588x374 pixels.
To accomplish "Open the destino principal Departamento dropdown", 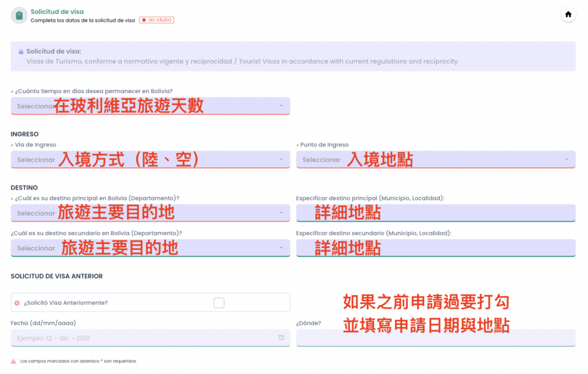I will tap(150, 213).
